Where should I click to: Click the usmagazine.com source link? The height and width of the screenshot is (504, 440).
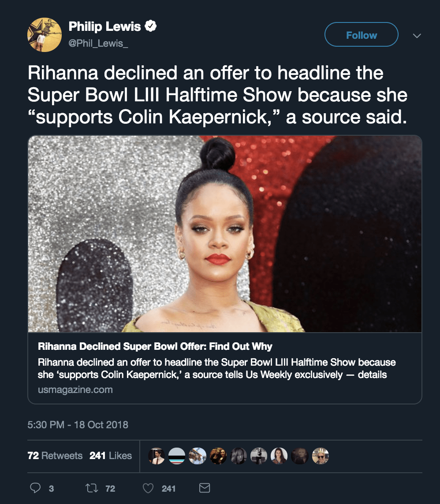(75, 389)
